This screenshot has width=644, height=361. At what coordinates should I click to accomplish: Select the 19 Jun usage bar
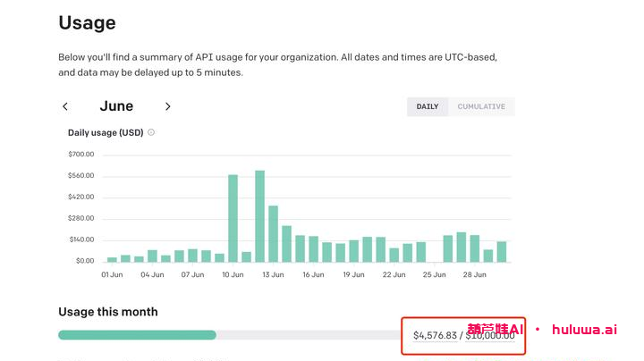pyautogui.click(x=353, y=251)
